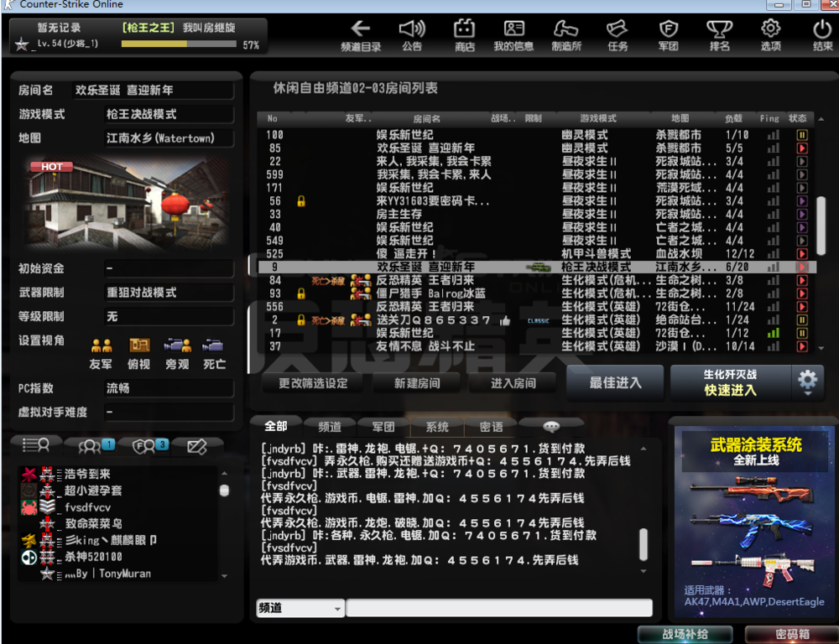Click the end game (结束) power icon
This screenshot has width=839, height=644.
[822, 35]
